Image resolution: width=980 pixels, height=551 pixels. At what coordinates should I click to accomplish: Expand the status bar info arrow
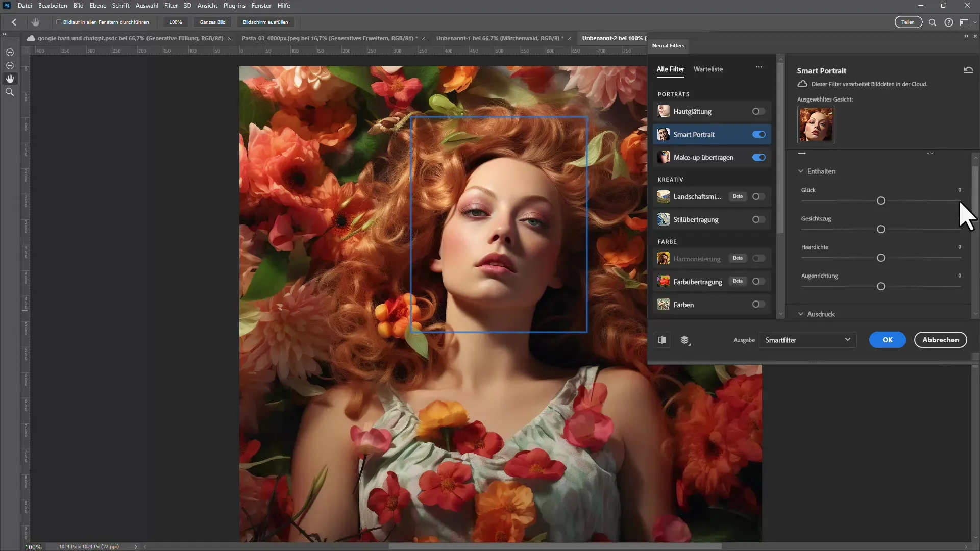pyautogui.click(x=135, y=546)
